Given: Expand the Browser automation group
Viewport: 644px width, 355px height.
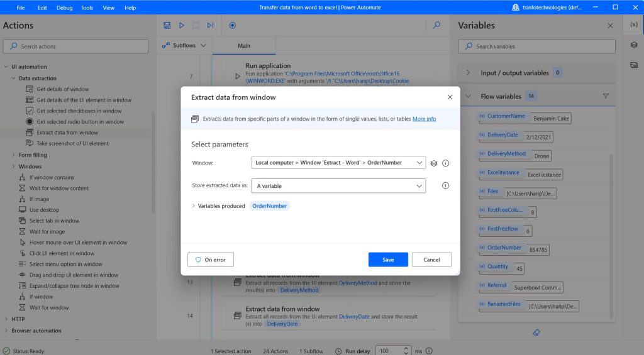Looking at the screenshot, I should pos(6,330).
